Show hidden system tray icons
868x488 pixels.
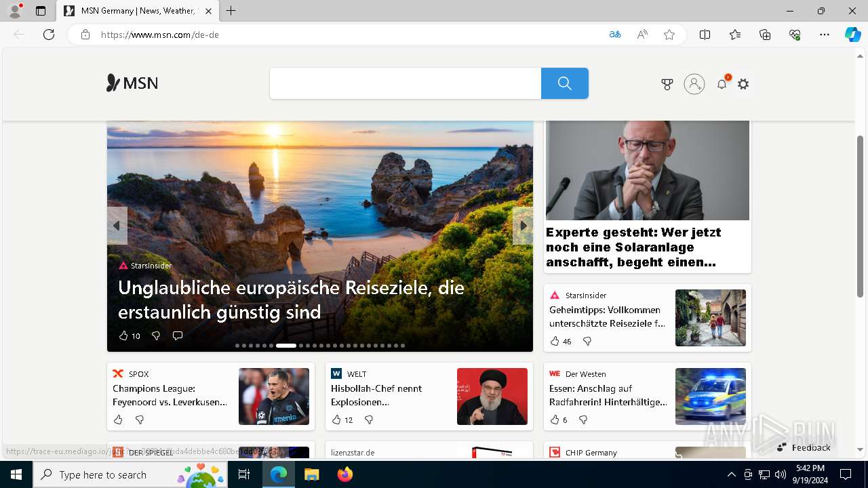731,474
